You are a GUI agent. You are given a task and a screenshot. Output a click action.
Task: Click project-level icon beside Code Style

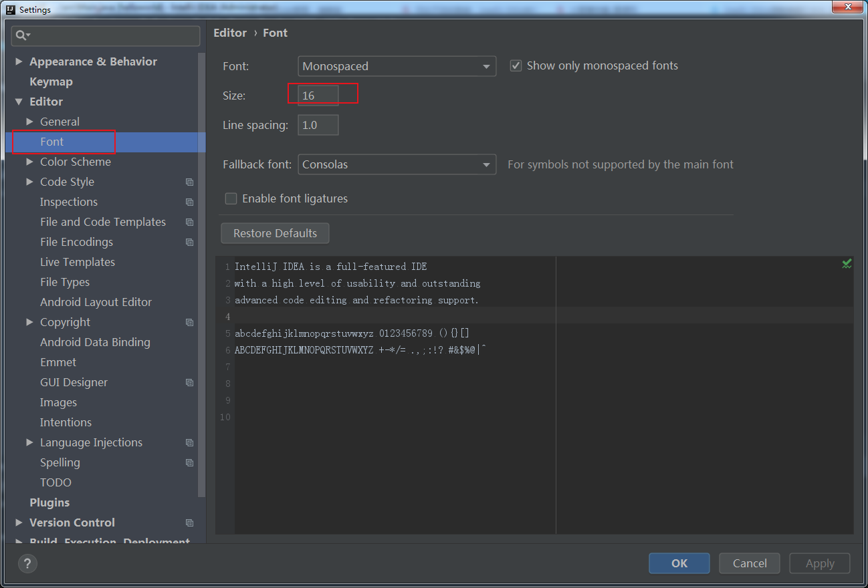(x=190, y=182)
